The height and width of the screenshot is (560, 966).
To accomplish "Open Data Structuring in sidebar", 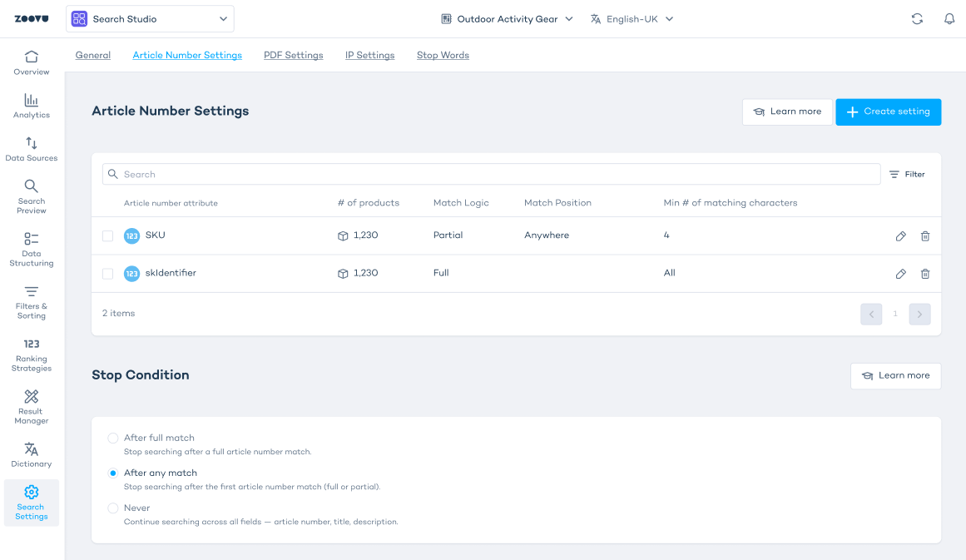I will pos(32,249).
